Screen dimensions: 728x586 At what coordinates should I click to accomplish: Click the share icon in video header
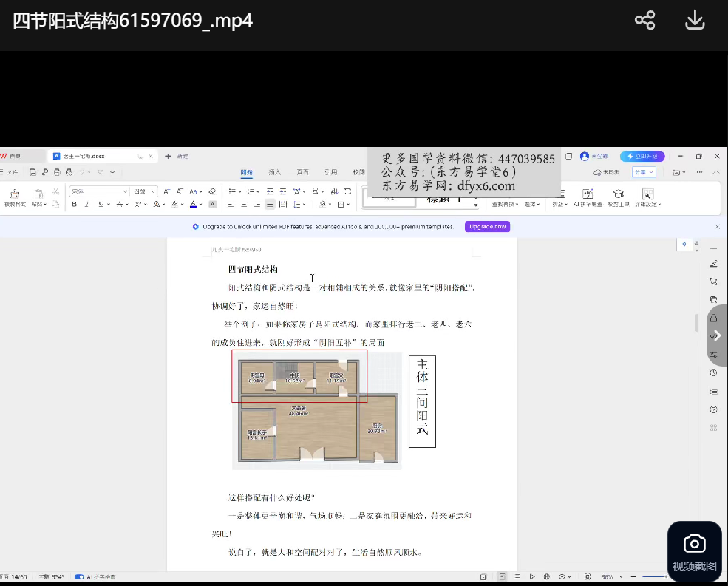[644, 21]
